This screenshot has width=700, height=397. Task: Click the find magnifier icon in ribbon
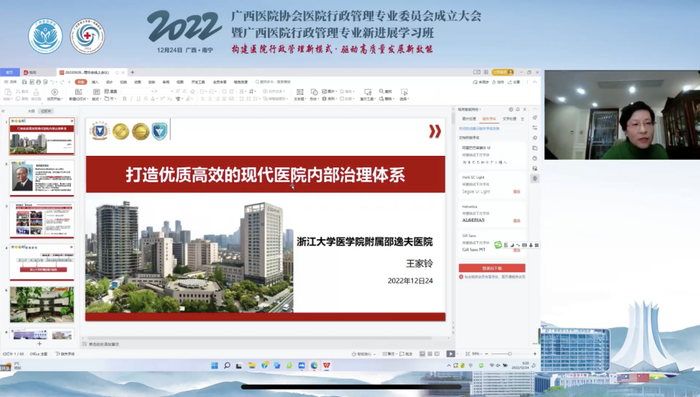click(x=382, y=91)
